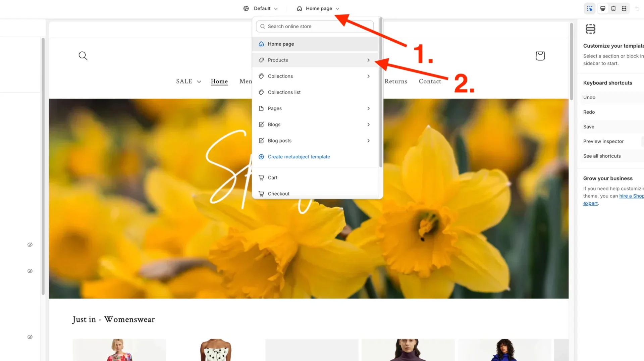Screen dimensions: 644x361
Task: Click the theme sections icon in right panel
Action: pos(590,29)
